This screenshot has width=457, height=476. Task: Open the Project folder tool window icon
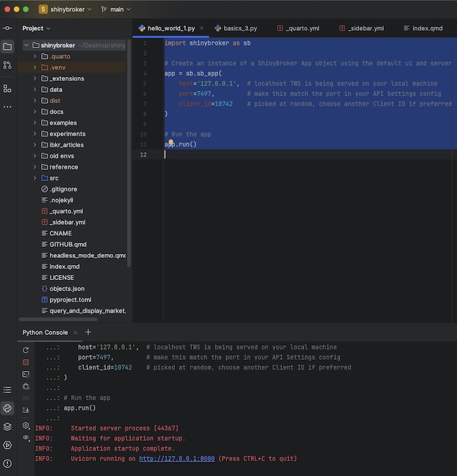point(7,47)
